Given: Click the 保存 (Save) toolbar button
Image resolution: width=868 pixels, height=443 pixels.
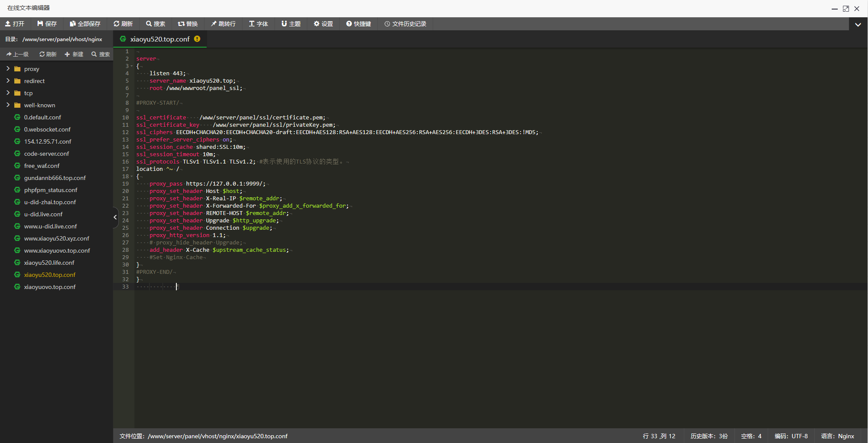Looking at the screenshot, I should click(x=47, y=24).
